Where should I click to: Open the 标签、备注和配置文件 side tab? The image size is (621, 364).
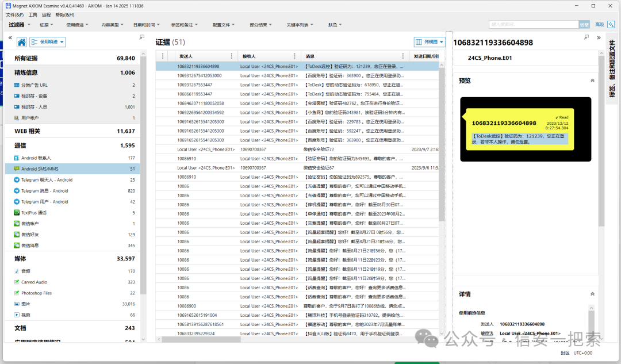[612, 68]
